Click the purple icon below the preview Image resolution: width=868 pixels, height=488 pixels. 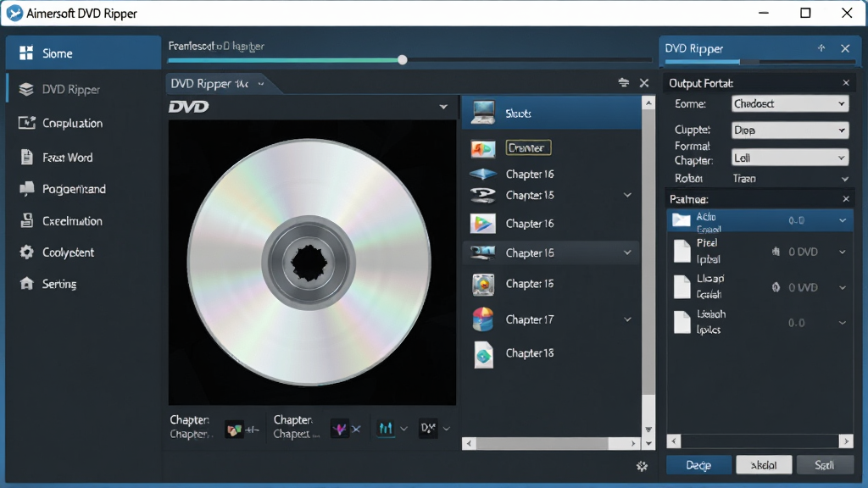tap(339, 429)
